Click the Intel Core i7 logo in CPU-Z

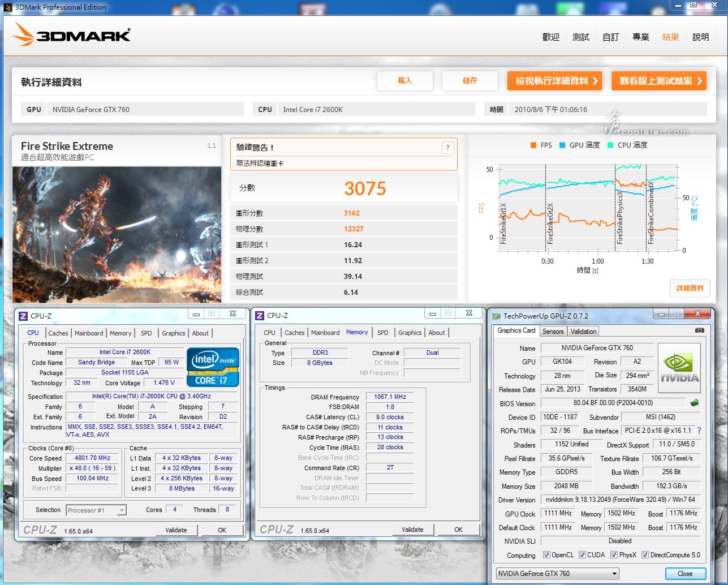pos(213,367)
